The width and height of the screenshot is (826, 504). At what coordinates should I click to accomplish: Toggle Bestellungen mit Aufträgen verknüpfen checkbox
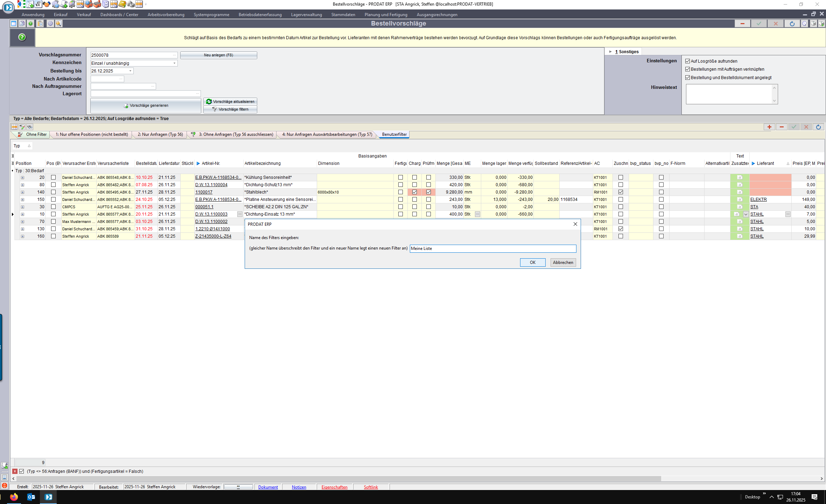pos(687,69)
